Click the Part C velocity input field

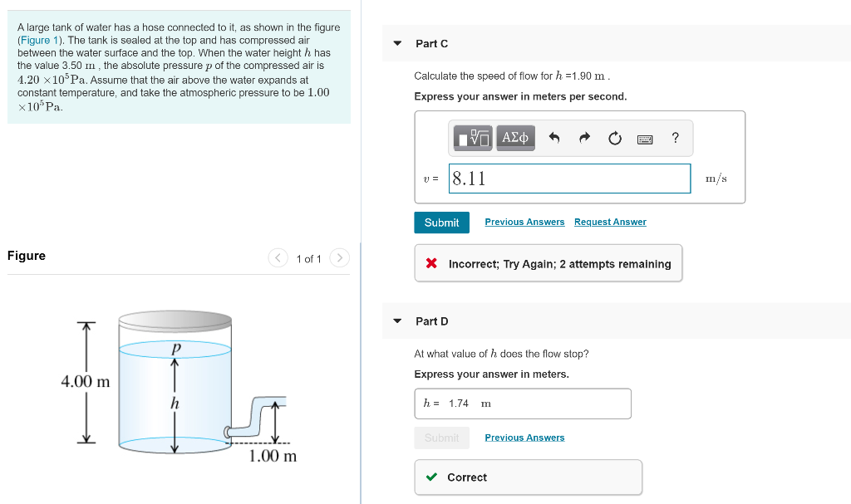tap(569, 179)
